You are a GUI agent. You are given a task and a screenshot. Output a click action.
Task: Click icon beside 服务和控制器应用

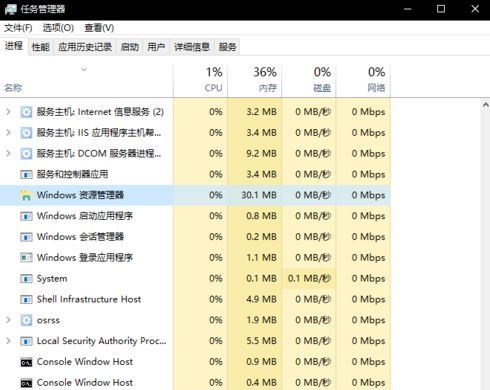pyautogui.click(x=26, y=174)
